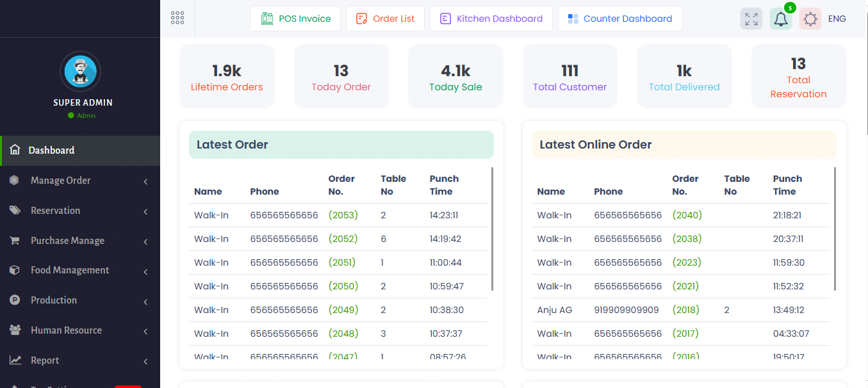
Task: Open Kitchen Dashboard
Action: click(491, 19)
